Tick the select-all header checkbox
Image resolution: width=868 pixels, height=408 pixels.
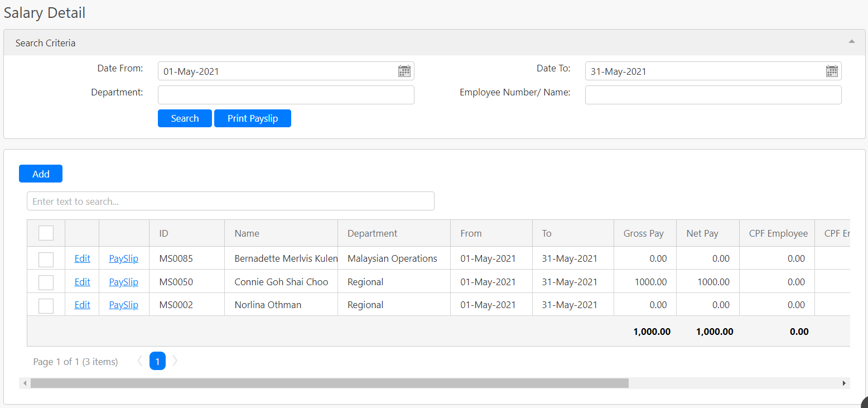pyautogui.click(x=46, y=233)
